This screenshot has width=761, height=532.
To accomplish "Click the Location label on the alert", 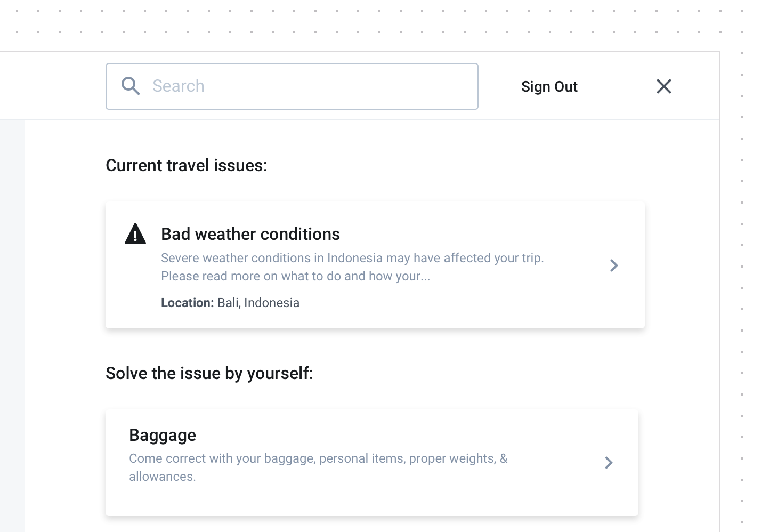I will point(187,302).
